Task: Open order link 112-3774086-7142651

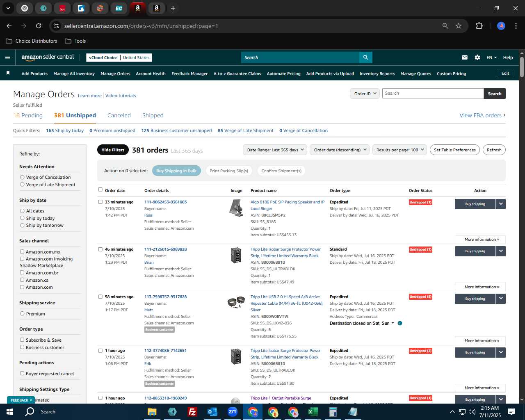Action: click(x=165, y=350)
